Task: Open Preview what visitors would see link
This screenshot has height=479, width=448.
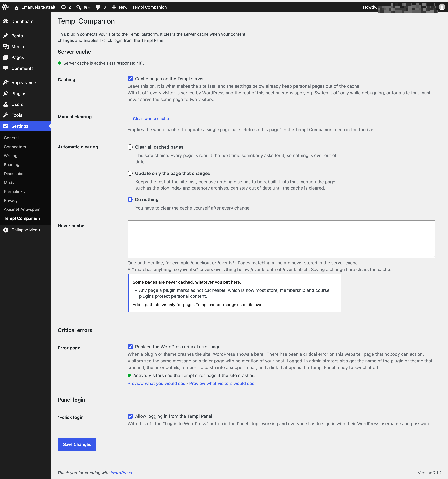Action: (x=222, y=383)
